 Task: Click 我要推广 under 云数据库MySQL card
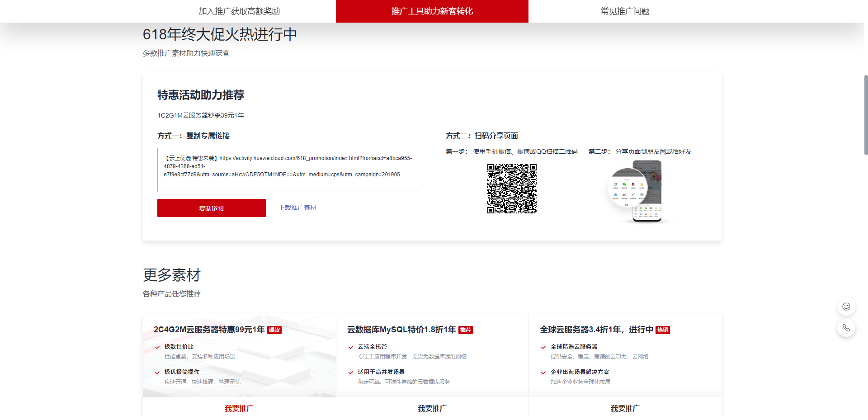click(432, 408)
